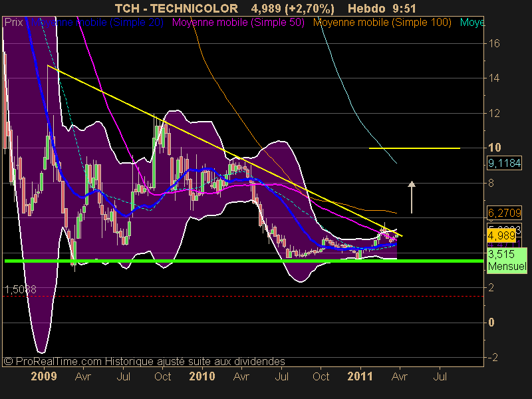Click the 12 price axis label
Image resolution: width=532 pixels, height=399 pixels.
[x=493, y=113]
